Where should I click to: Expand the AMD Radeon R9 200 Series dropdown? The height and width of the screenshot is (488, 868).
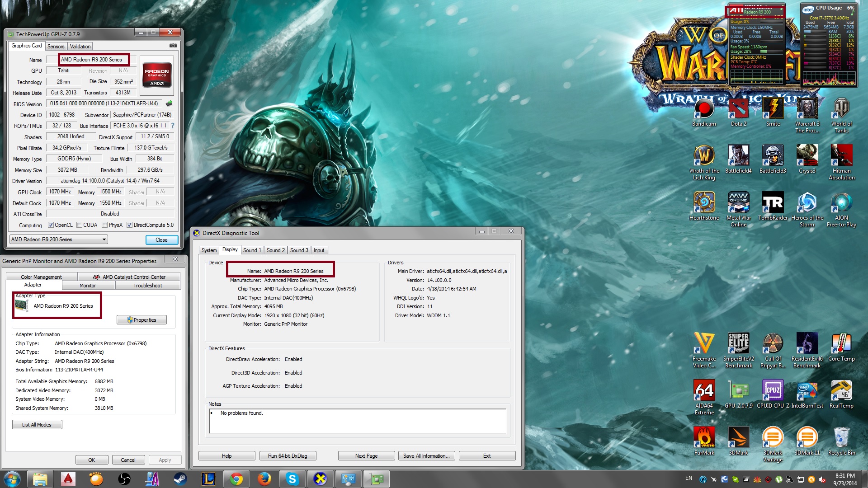(x=104, y=239)
